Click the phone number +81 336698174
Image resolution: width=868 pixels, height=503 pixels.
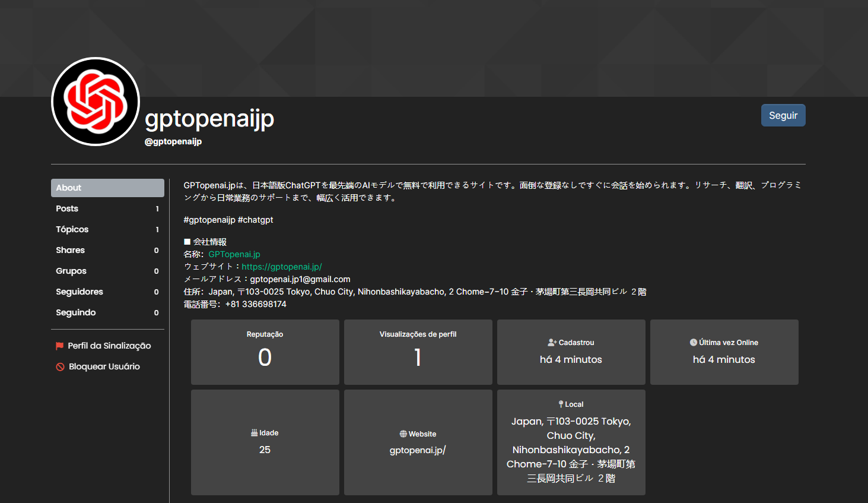256,304
